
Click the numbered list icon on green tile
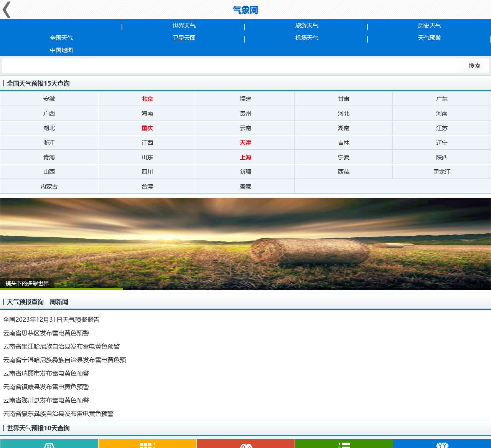click(x=344, y=445)
